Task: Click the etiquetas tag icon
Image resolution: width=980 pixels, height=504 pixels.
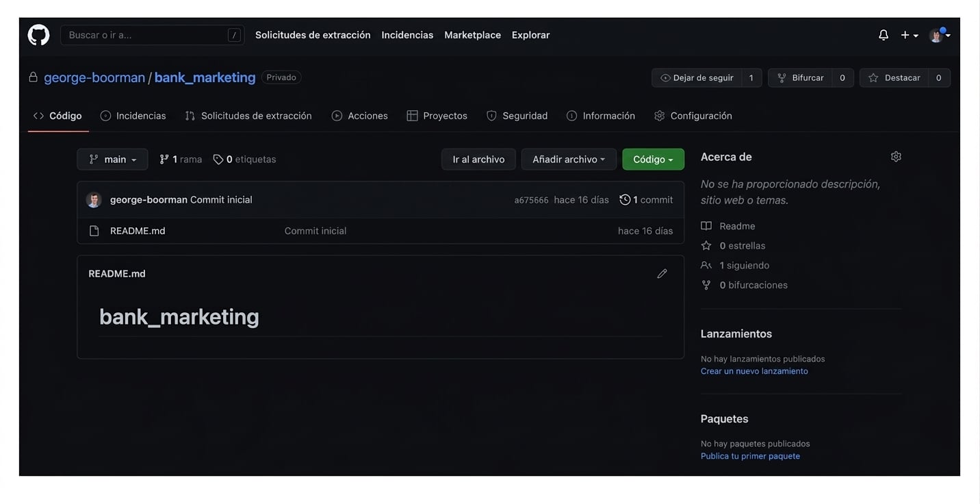Action: click(x=218, y=160)
